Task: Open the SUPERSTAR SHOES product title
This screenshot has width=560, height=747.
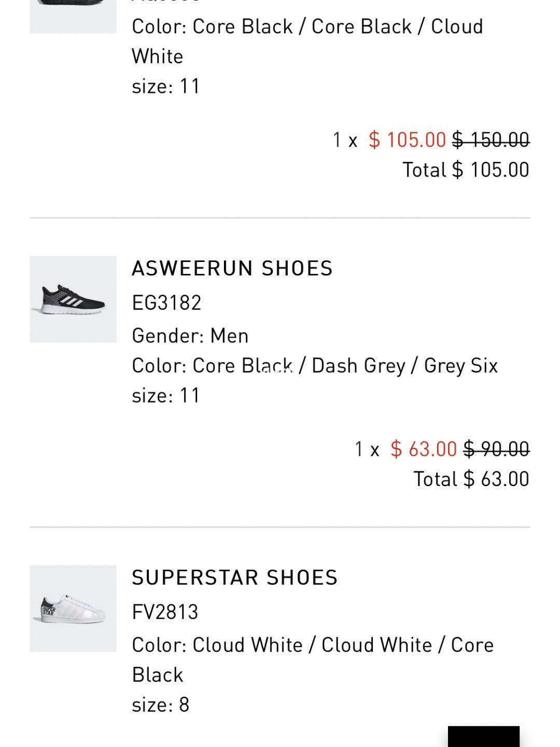Action: 235,578
